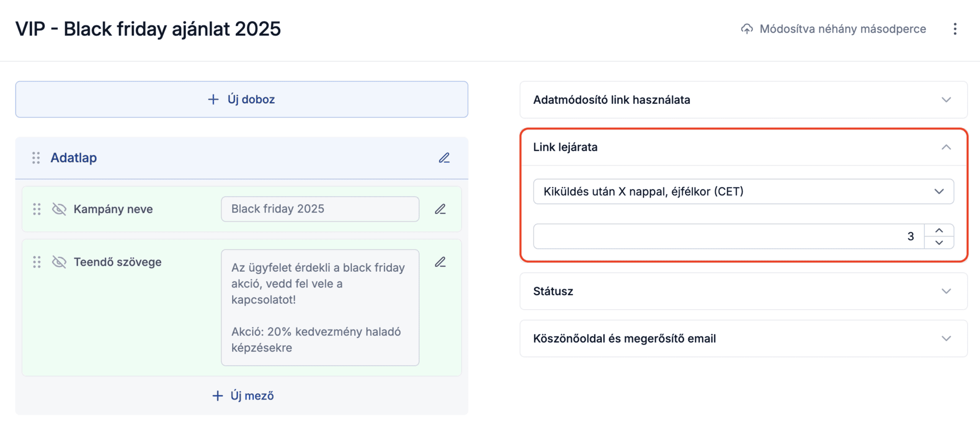Toggle visibility of Teendő szövege field
This screenshot has height=427, width=980.
pyautogui.click(x=59, y=262)
